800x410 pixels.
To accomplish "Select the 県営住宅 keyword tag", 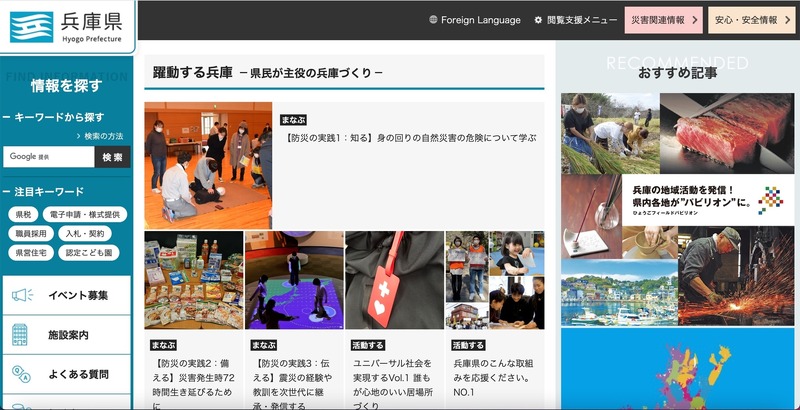I will coord(31,252).
